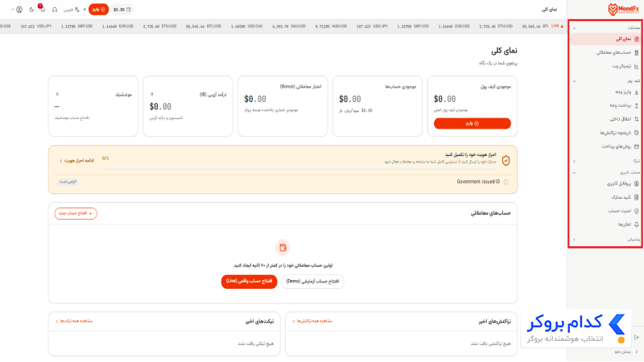This screenshot has width=644, height=362.
Task: Click the نمای کلی title in top bar
Action: (x=549, y=10)
